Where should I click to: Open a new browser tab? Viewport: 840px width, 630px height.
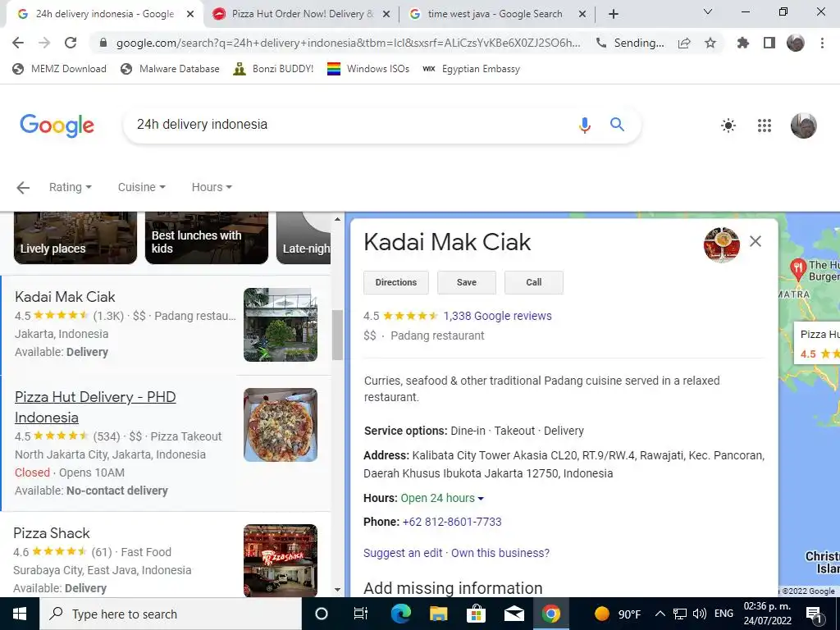(x=614, y=14)
